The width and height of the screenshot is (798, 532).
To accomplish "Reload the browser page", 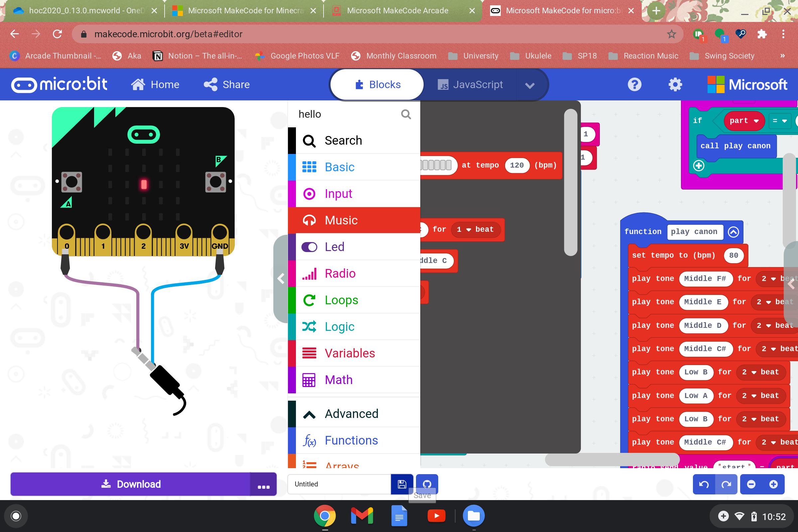I will click(x=57, y=34).
